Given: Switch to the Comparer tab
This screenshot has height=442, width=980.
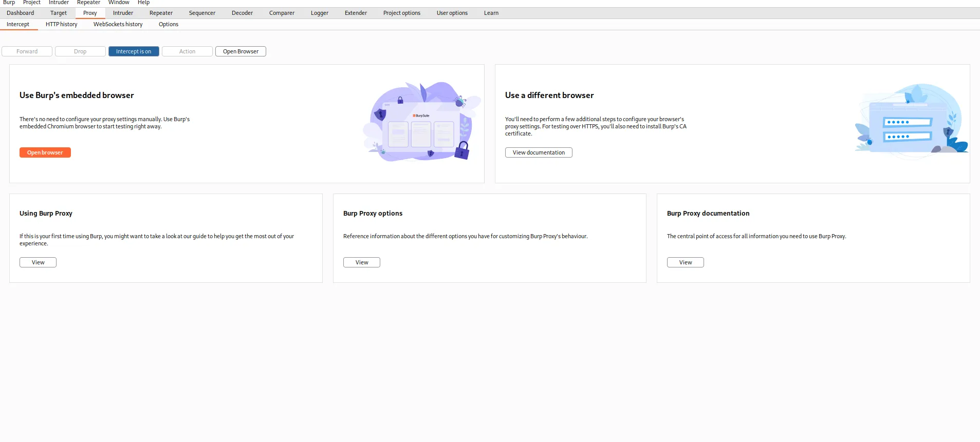Looking at the screenshot, I should click(282, 13).
